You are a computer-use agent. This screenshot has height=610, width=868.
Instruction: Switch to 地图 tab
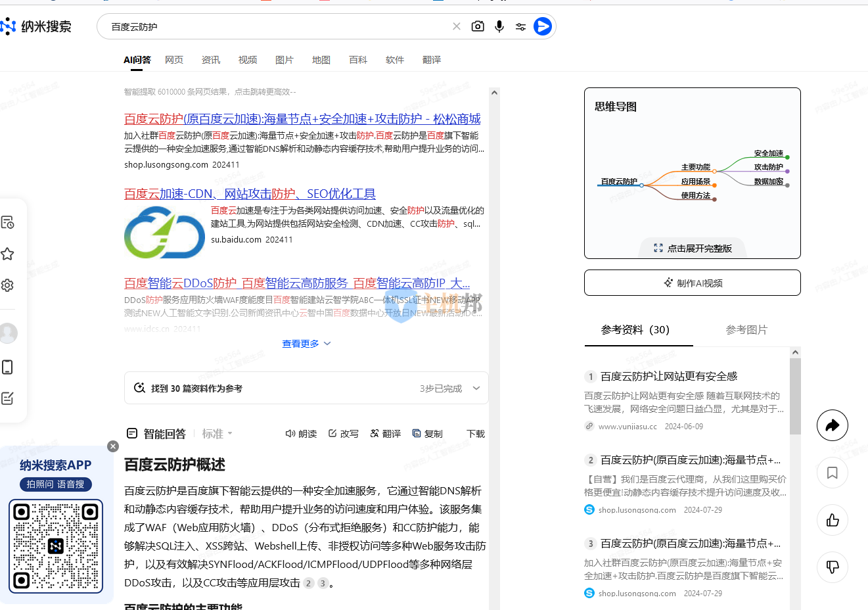click(x=321, y=60)
